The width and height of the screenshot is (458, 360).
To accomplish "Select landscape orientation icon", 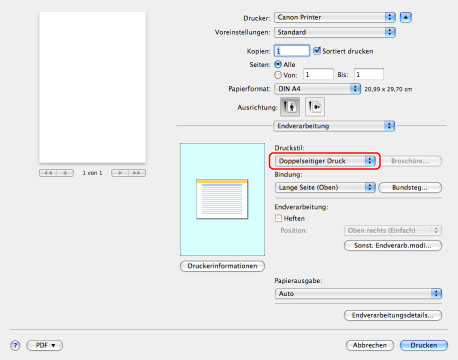I will 315,107.
